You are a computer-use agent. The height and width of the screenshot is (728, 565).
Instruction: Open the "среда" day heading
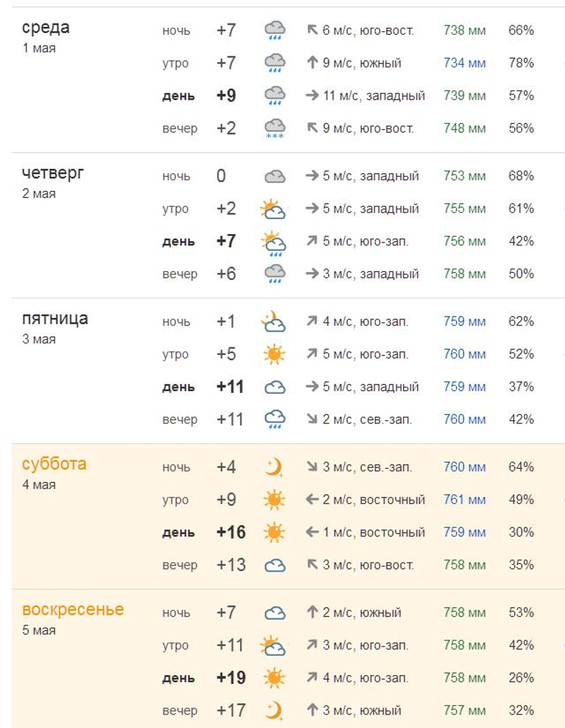coord(46,28)
